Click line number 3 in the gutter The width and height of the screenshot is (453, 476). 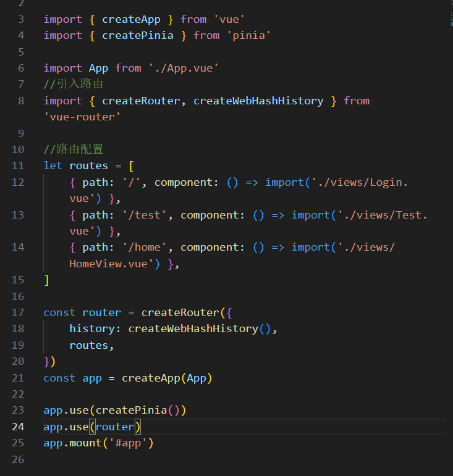click(x=21, y=19)
